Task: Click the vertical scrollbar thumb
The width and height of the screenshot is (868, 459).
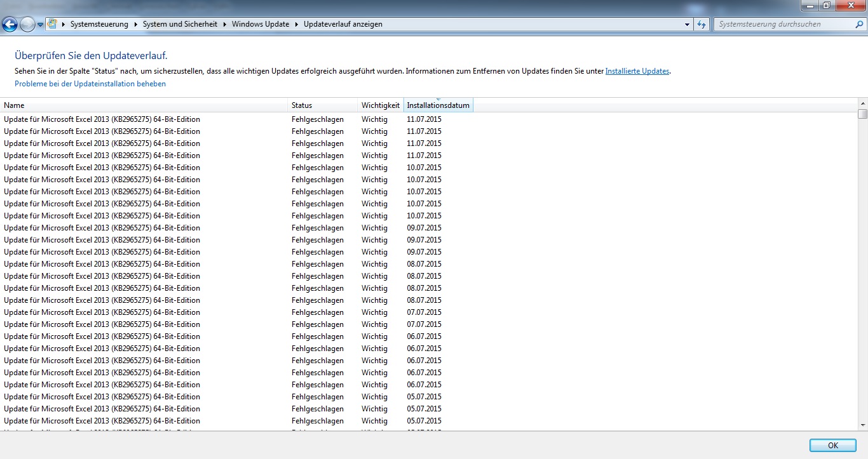Action: 862,114
